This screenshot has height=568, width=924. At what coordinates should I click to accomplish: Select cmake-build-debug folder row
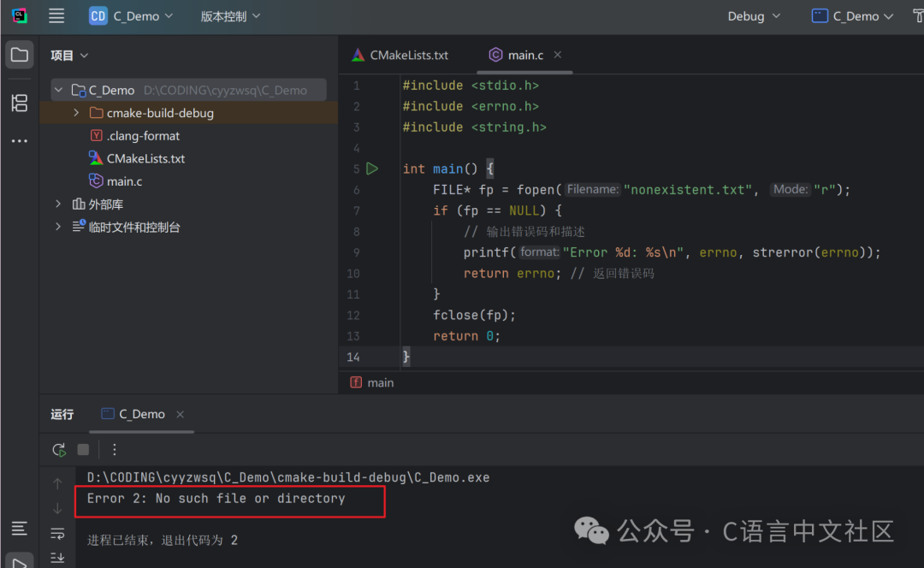188,113
